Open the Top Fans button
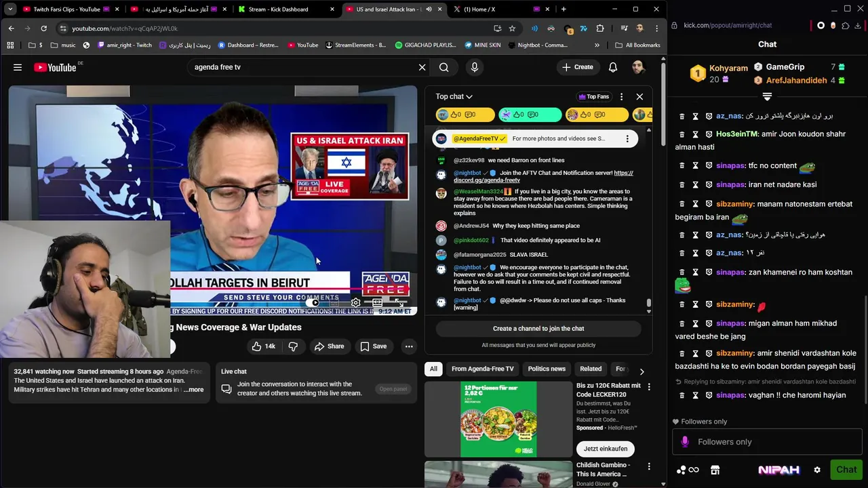Image resolution: width=868 pixels, height=488 pixels. coord(593,96)
